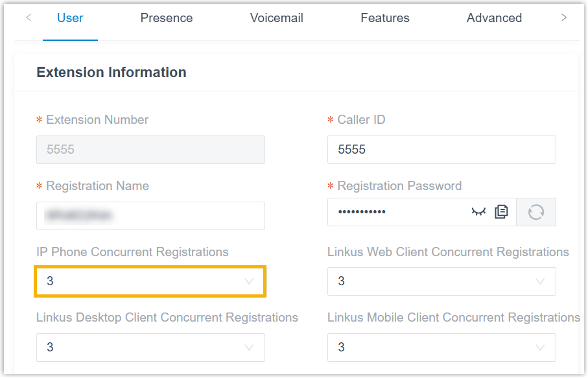Select the Advanced tab
588x378 pixels.
coord(494,18)
